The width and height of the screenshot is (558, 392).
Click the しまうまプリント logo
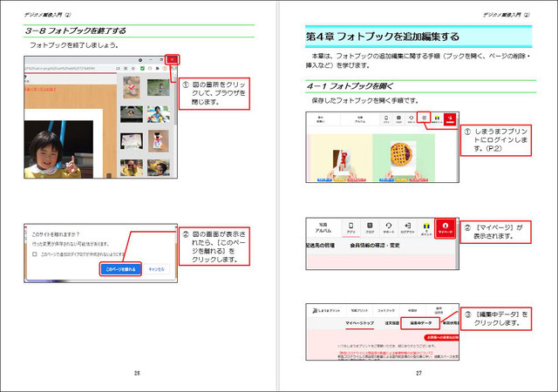tap(326, 310)
